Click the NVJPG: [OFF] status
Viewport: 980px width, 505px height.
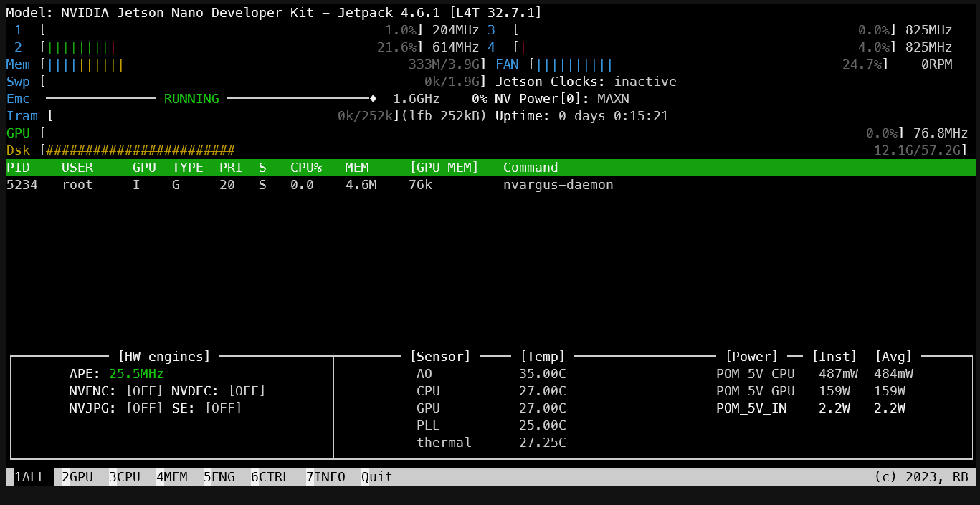[x=116, y=408]
